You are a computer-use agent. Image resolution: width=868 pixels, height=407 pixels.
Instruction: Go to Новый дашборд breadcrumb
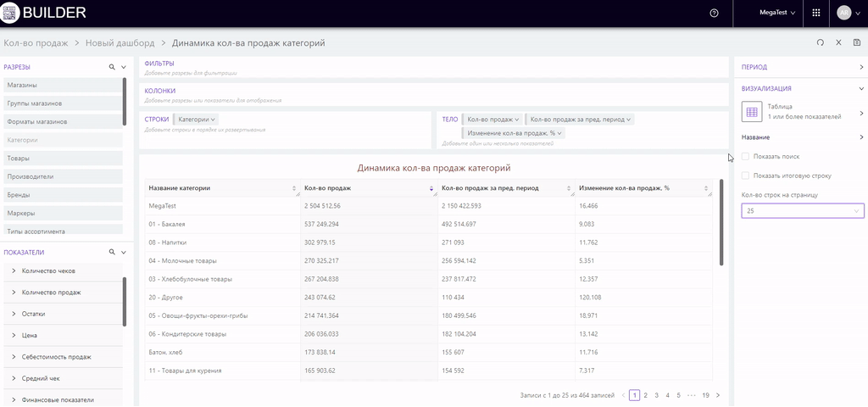tap(120, 42)
